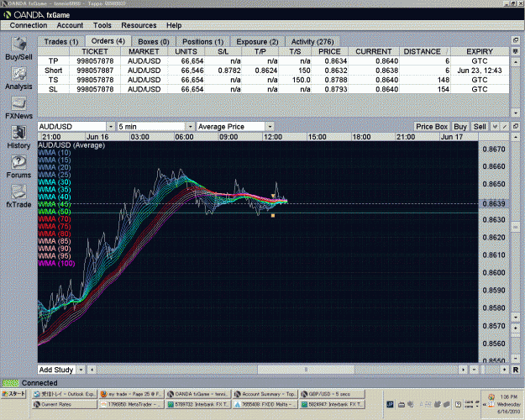
Task: Open the FXNews sidebar icon
Action: coord(18,103)
